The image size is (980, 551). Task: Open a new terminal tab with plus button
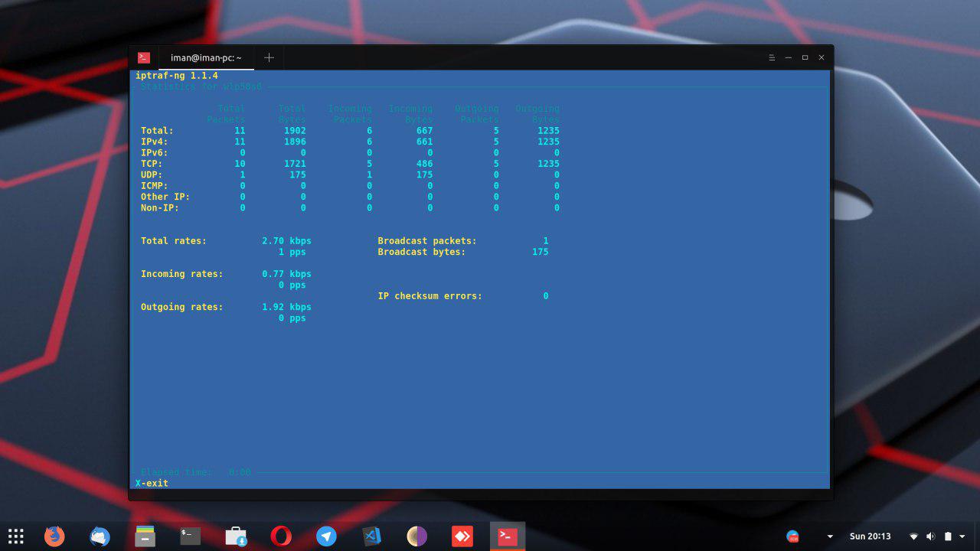269,57
